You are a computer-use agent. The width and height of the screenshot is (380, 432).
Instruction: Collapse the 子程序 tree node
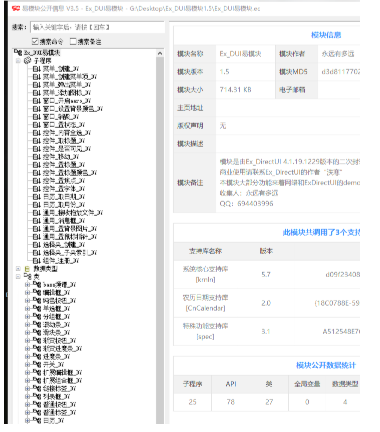coord(19,61)
